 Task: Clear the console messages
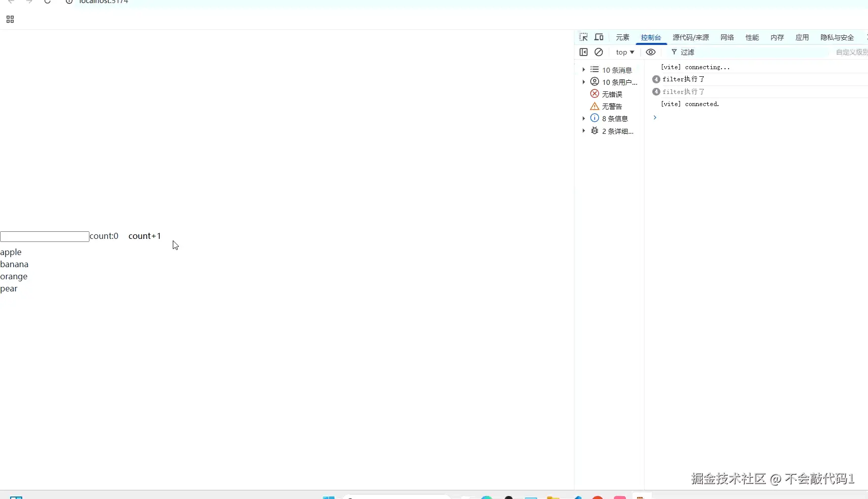click(599, 52)
